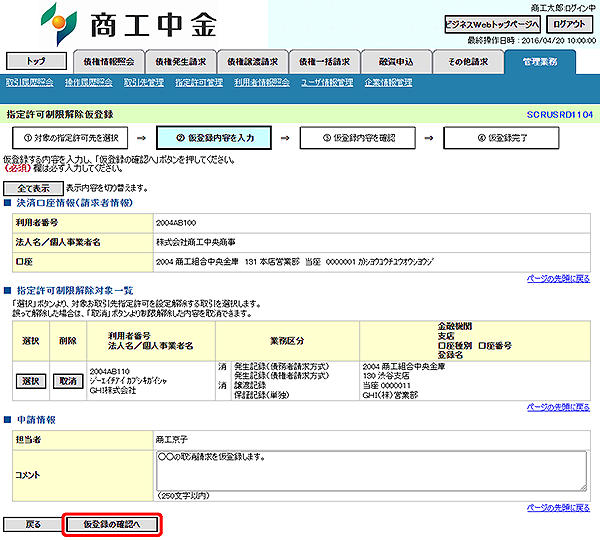
Task: Click GHI(株)営業部 registered name
Action: pyautogui.click(x=390, y=395)
